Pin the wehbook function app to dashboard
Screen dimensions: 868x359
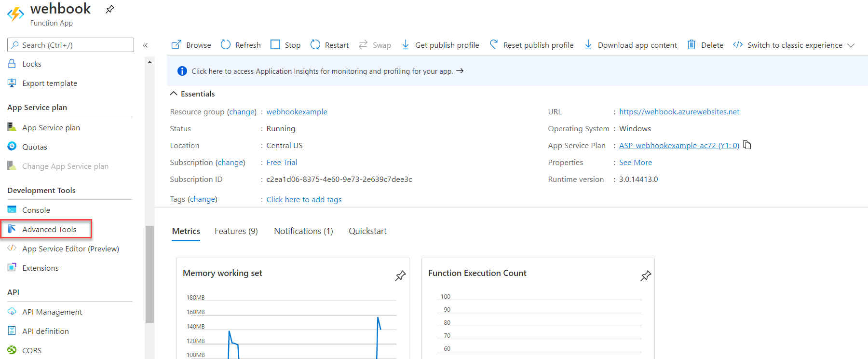pos(110,9)
